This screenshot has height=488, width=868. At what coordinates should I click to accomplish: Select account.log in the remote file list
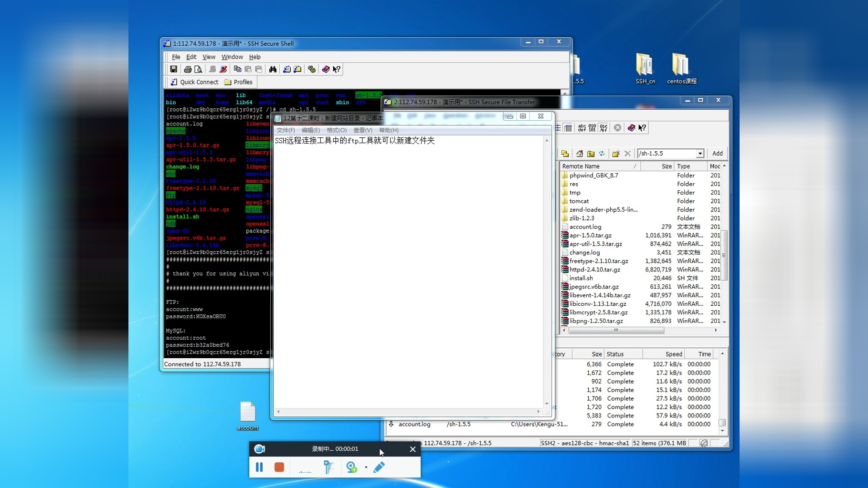click(x=585, y=227)
